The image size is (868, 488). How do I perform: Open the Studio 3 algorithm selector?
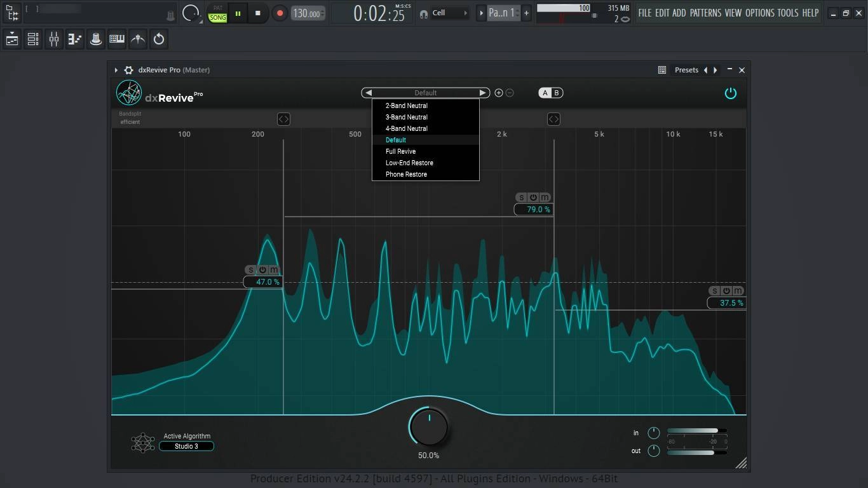[187, 446]
